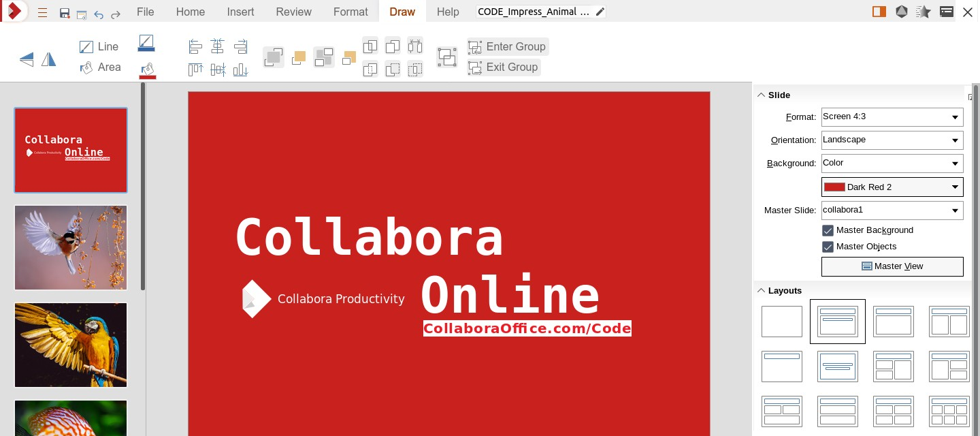Open the hexagon-shaped panel icon
980x436 pixels.
click(x=902, y=12)
